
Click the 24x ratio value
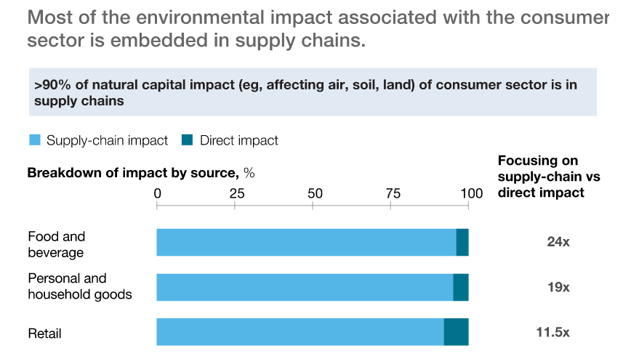click(558, 242)
